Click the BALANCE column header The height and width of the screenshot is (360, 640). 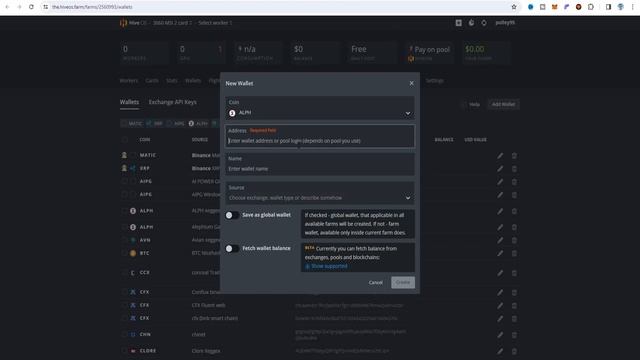tap(444, 140)
